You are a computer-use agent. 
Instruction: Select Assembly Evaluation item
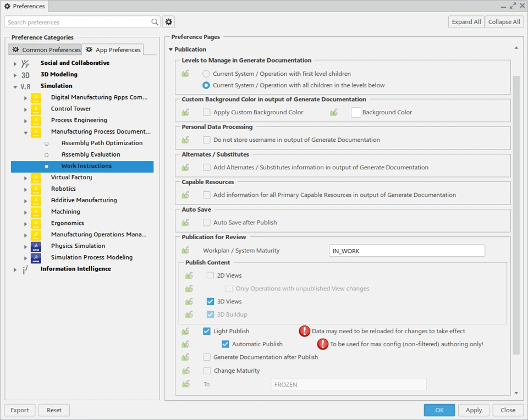91,154
